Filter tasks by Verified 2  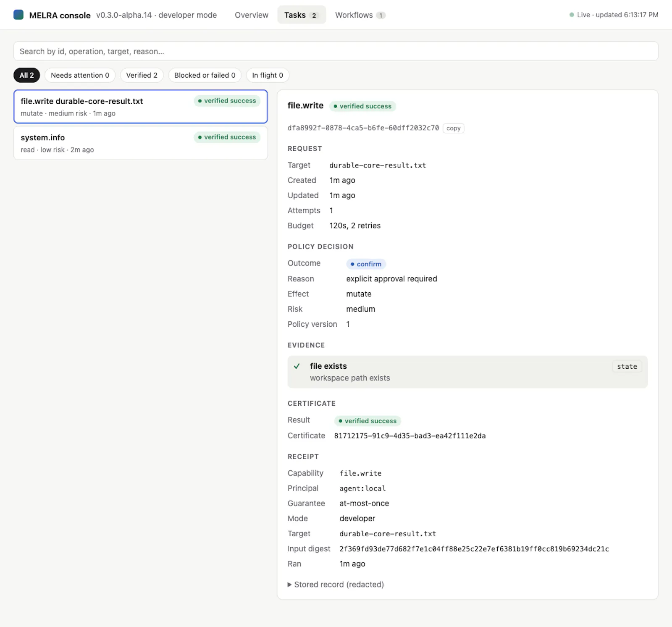(142, 75)
